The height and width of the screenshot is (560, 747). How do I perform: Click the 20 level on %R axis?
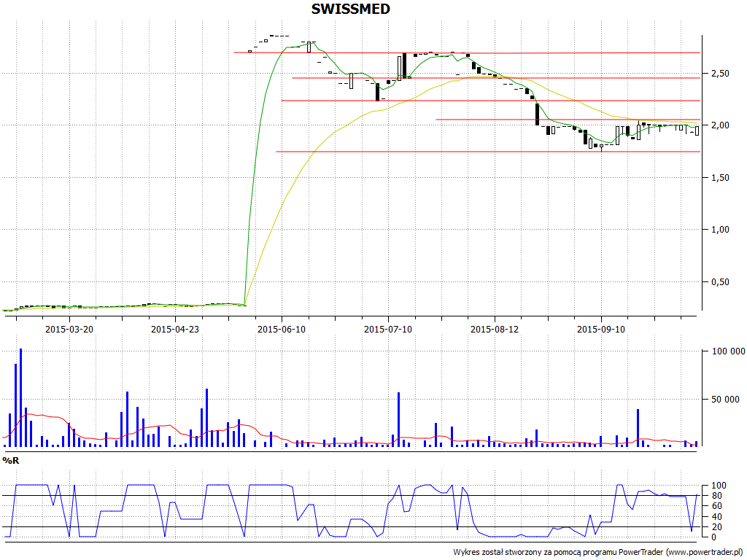[x=717, y=527]
